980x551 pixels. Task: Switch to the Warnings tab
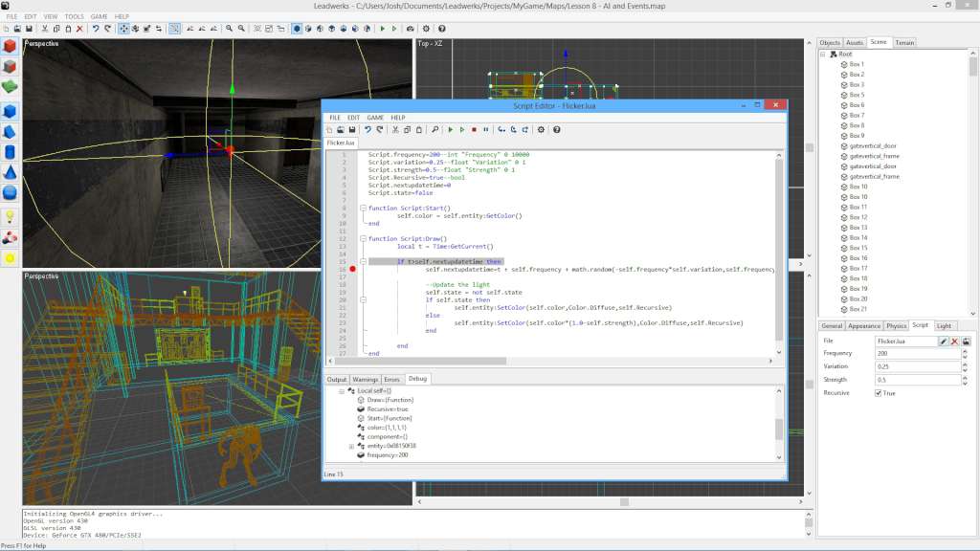[365, 378]
